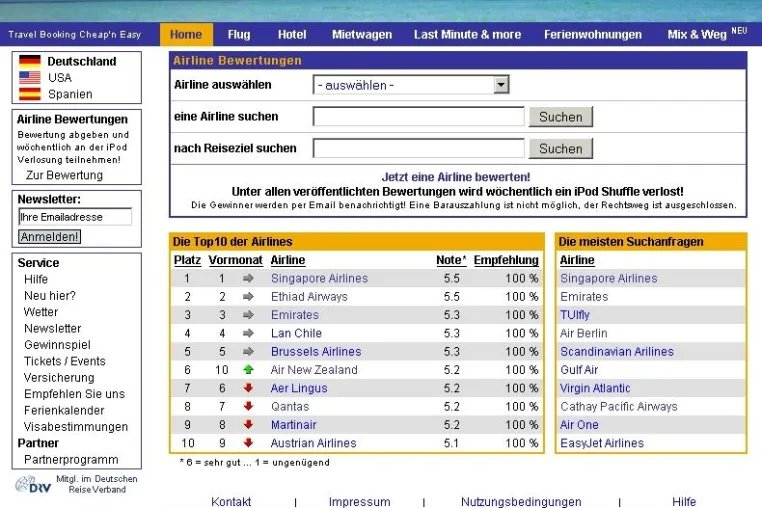This screenshot has height=508, width=762.
Task: Open the Gewinnspiel link
Action: 57,345
